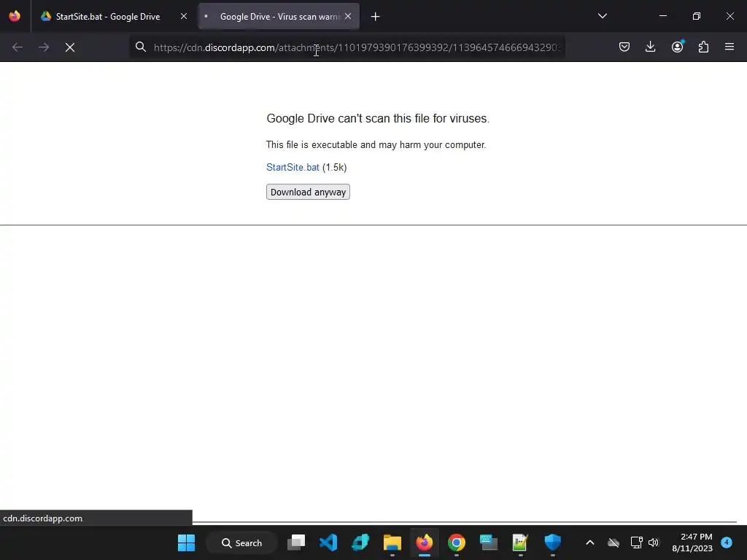Go back one page
The height and width of the screenshot is (560, 747).
[18, 47]
